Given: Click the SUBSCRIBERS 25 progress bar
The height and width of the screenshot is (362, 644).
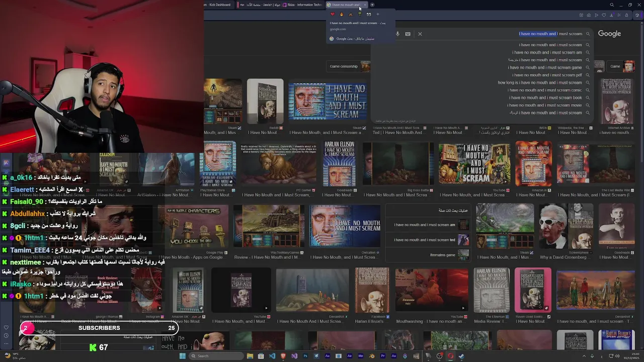Looking at the screenshot, I should [99, 328].
